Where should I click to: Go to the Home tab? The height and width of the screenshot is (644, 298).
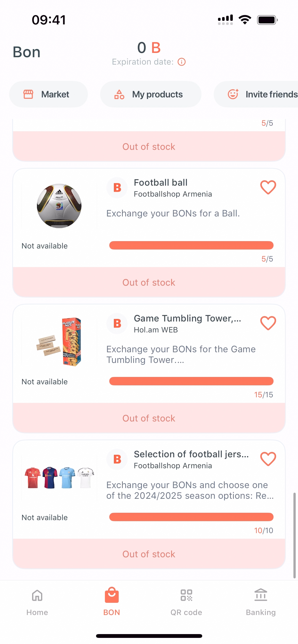(x=37, y=602)
